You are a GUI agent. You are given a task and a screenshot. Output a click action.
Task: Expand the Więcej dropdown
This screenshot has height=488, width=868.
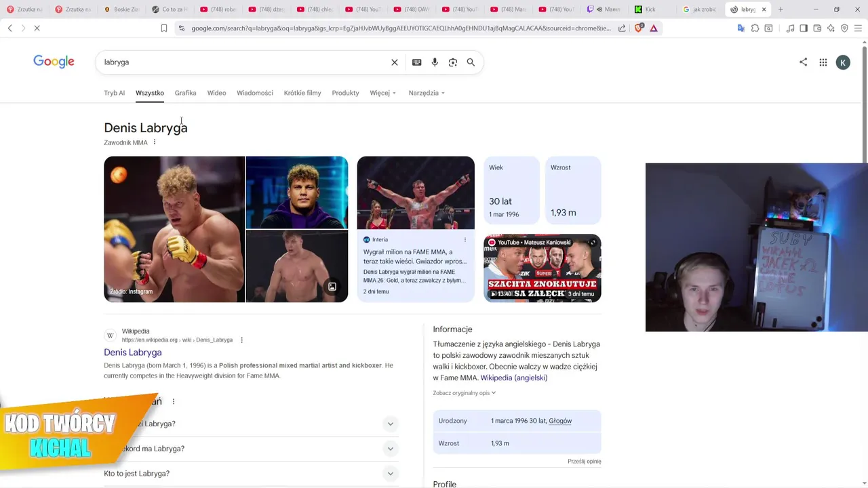[382, 93]
